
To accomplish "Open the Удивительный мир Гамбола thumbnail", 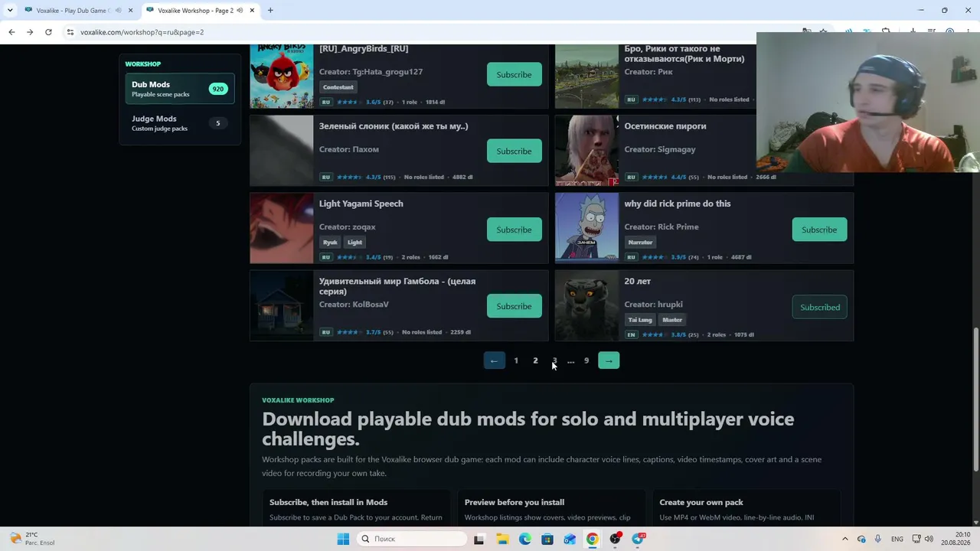I will (282, 305).
